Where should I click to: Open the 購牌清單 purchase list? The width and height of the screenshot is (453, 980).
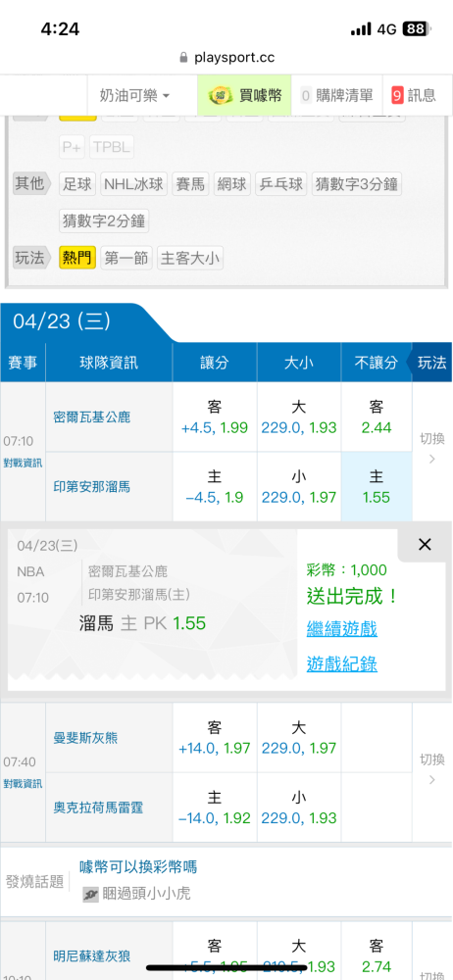(337, 96)
